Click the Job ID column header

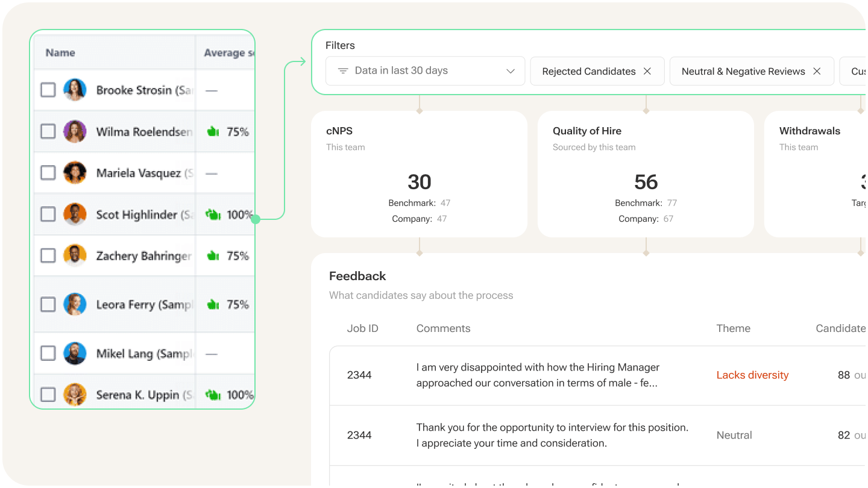[363, 328]
